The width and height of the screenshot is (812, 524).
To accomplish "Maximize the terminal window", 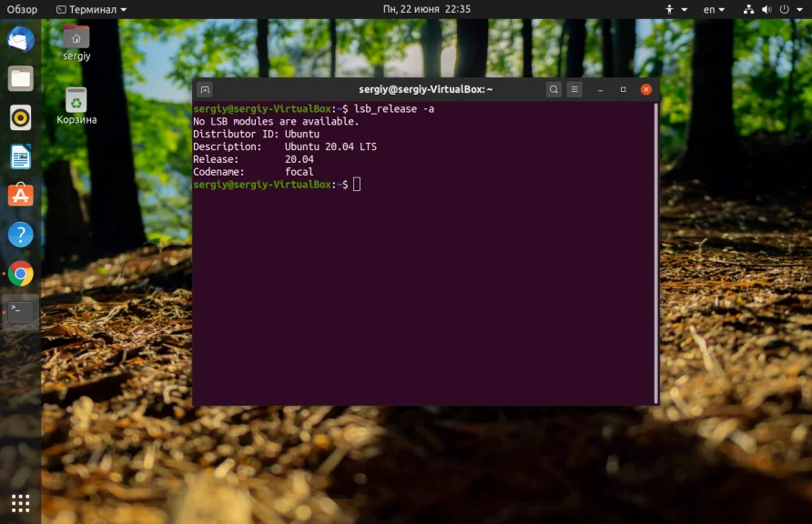I will pos(623,89).
